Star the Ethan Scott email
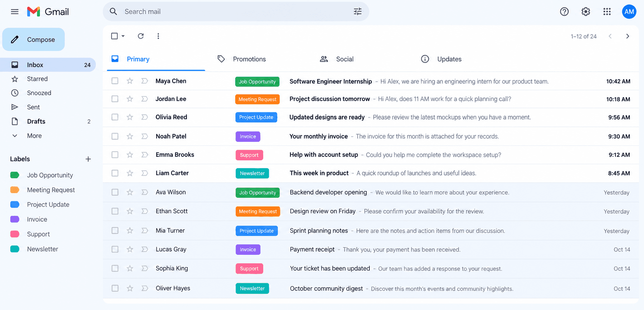The height and width of the screenshot is (310, 644). (130, 211)
